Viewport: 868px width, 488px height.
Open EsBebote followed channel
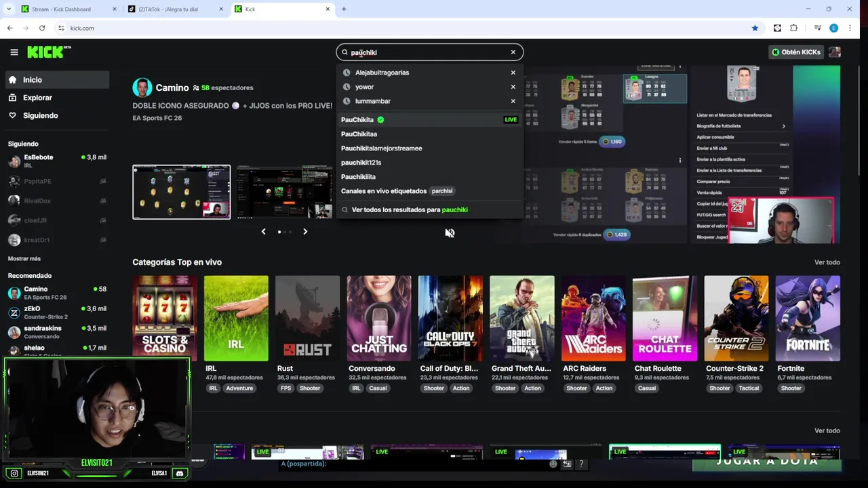coord(57,161)
